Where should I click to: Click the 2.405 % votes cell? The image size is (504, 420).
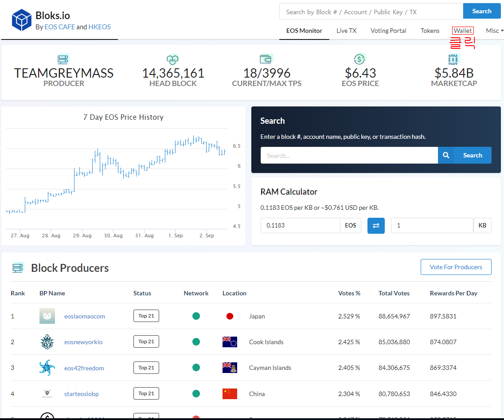pos(349,368)
